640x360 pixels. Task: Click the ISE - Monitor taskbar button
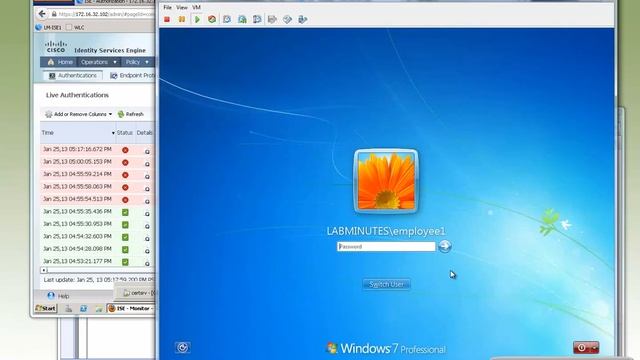[x=131, y=309]
